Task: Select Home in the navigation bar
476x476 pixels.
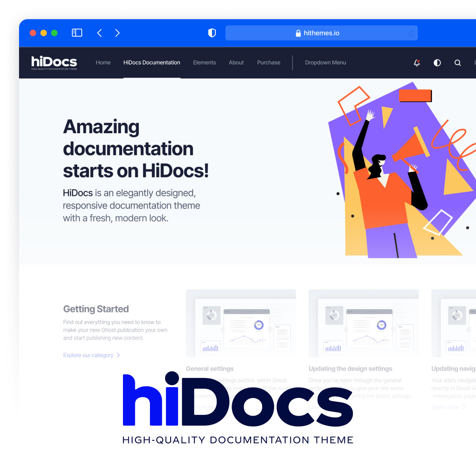Action: tap(103, 63)
